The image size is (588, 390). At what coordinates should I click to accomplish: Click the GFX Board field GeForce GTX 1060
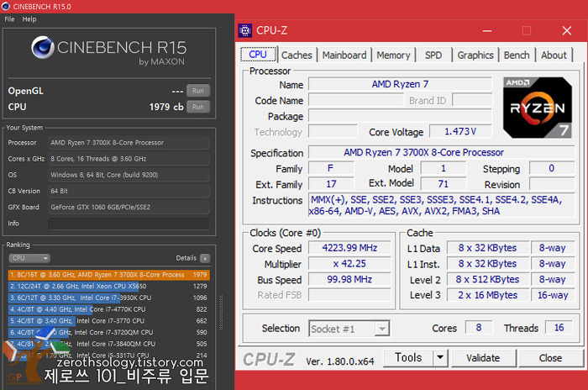[129, 208]
